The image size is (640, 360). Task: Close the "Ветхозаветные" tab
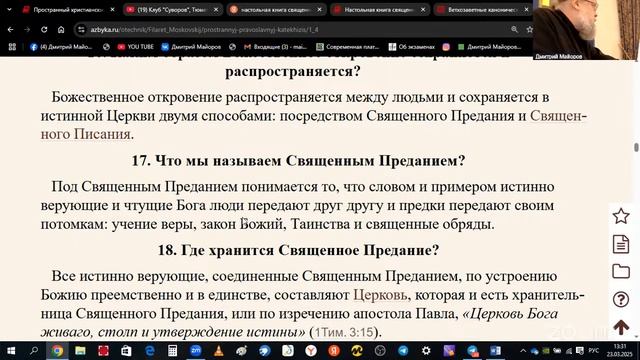tap(527, 9)
